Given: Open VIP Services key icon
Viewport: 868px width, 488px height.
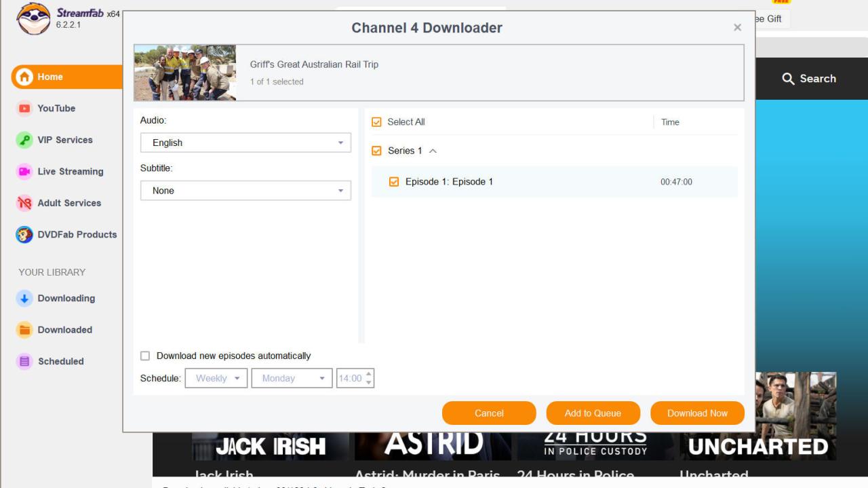Looking at the screenshot, I should click(x=24, y=140).
